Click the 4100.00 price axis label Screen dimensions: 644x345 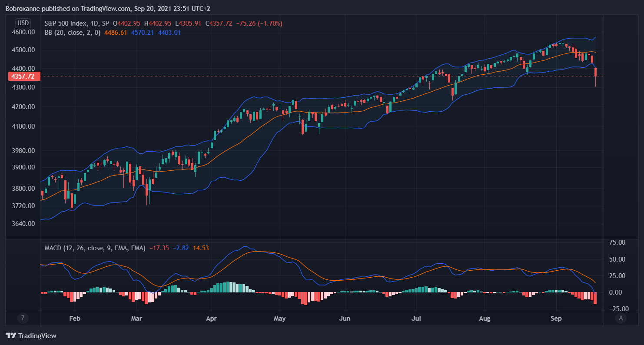point(23,126)
